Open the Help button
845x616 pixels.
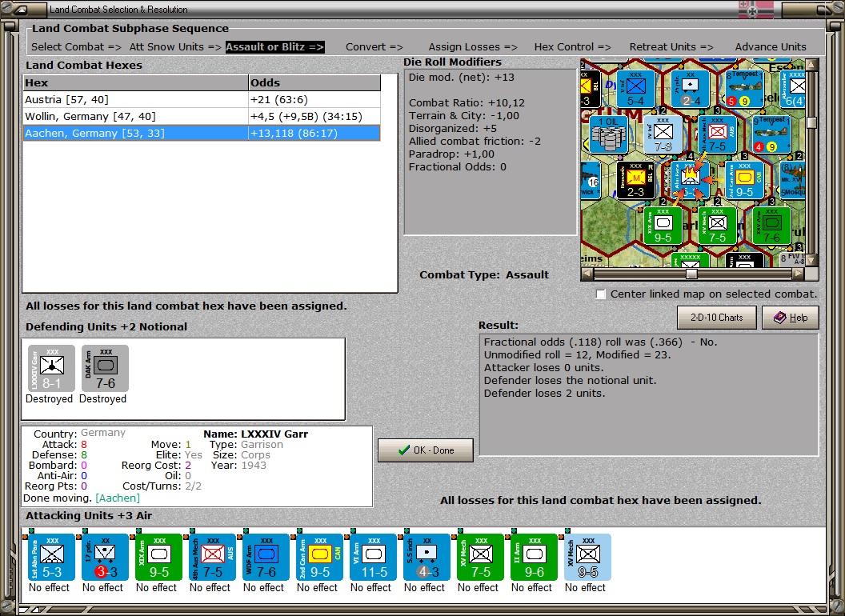pos(791,318)
